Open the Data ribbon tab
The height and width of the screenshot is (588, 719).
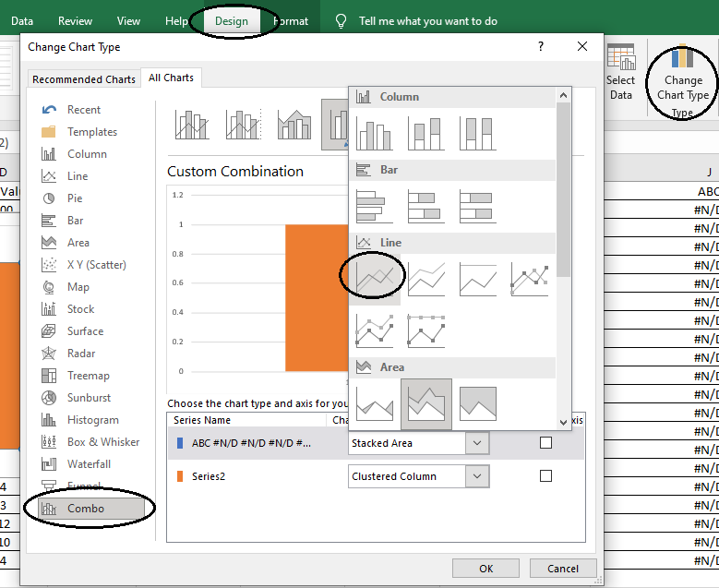[22, 21]
